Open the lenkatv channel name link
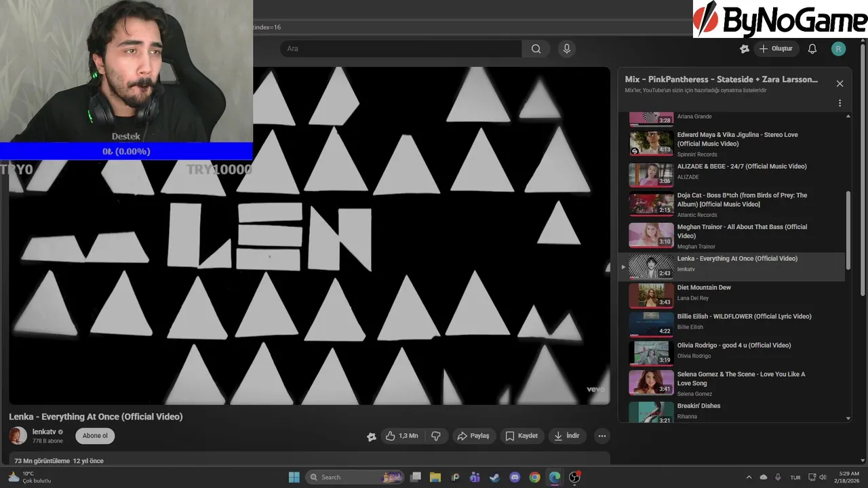This screenshot has width=868, height=488. [x=44, y=432]
